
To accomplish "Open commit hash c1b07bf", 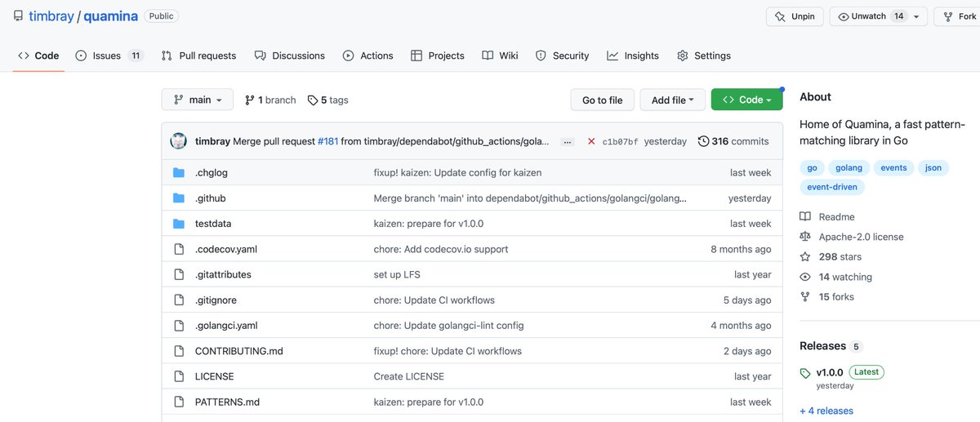I will pos(620,141).
